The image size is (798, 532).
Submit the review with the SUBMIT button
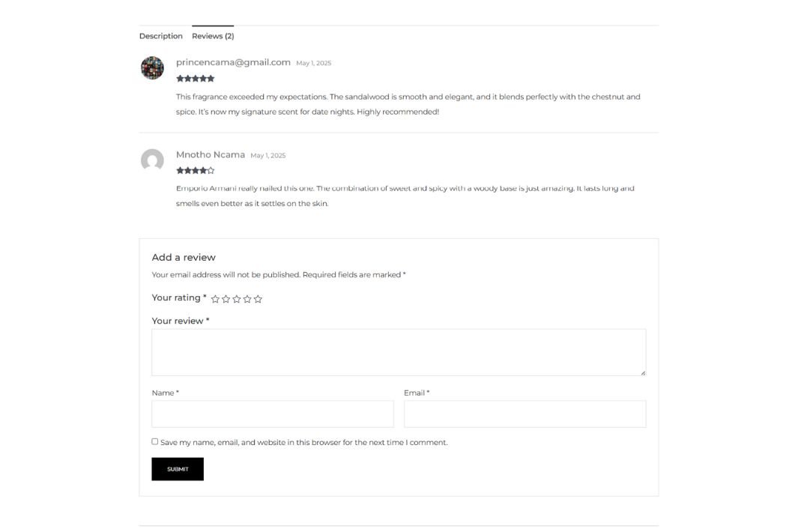point(178,469)
